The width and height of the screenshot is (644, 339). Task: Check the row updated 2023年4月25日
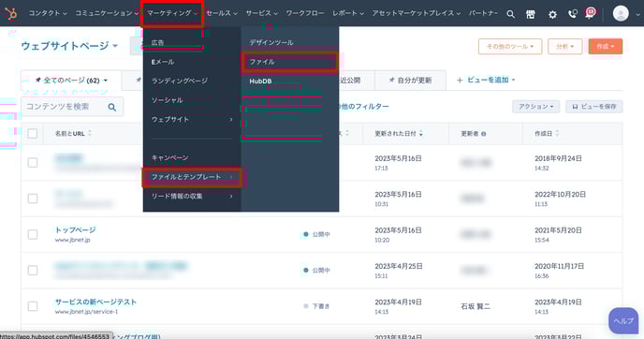[33, 271]
